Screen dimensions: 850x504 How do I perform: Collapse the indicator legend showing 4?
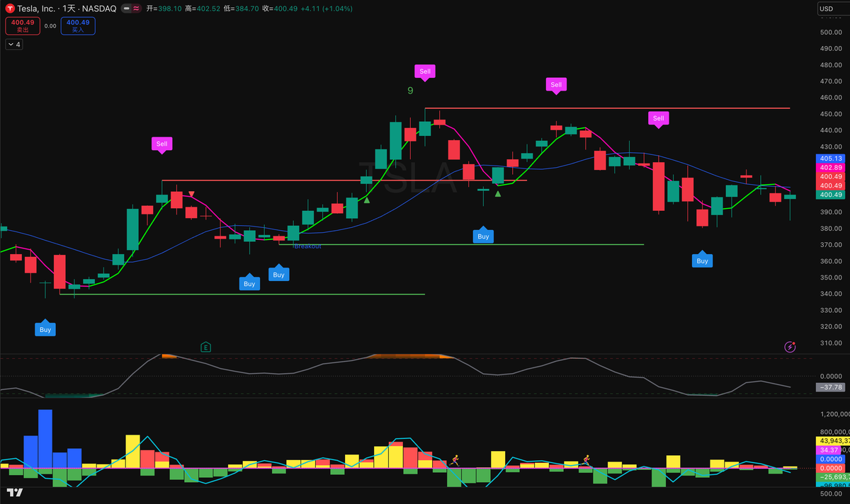point(14,44)
